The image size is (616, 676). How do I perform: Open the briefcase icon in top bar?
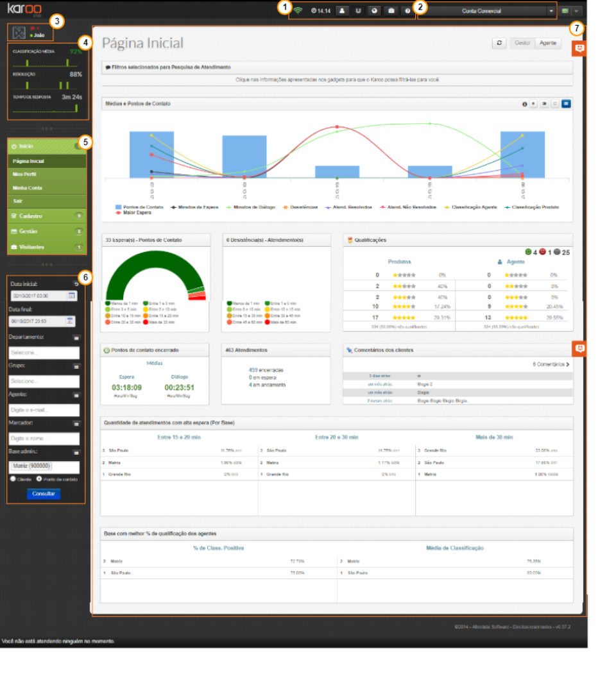point(391,11)
